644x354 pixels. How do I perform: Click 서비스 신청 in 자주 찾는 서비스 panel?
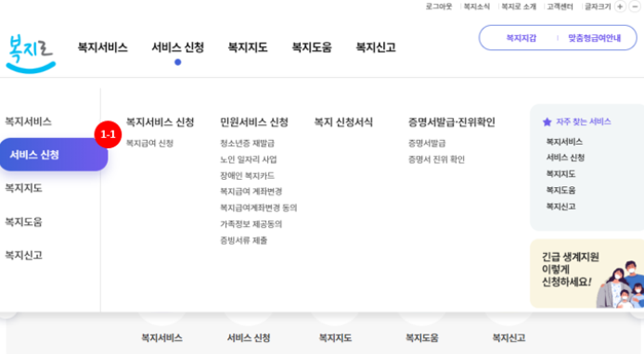point(565,158)
